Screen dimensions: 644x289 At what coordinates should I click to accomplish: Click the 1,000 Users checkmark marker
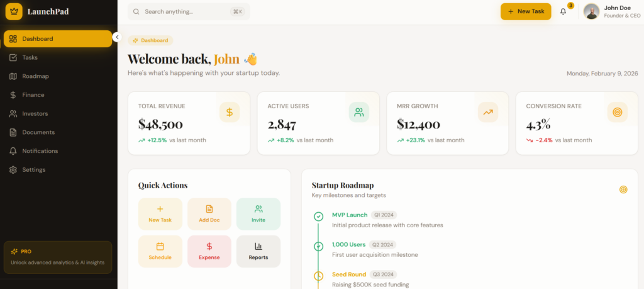click(318, 246)
